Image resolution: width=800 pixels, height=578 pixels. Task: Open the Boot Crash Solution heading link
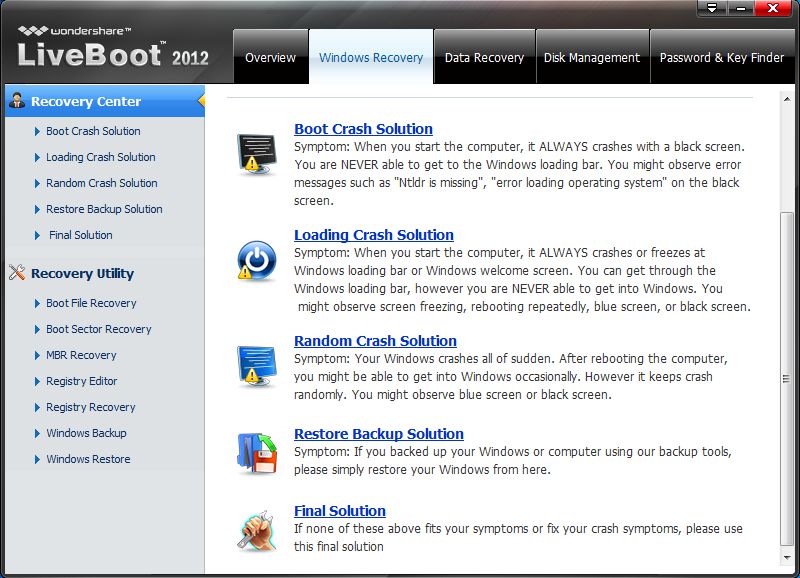[x=363, y=129]
